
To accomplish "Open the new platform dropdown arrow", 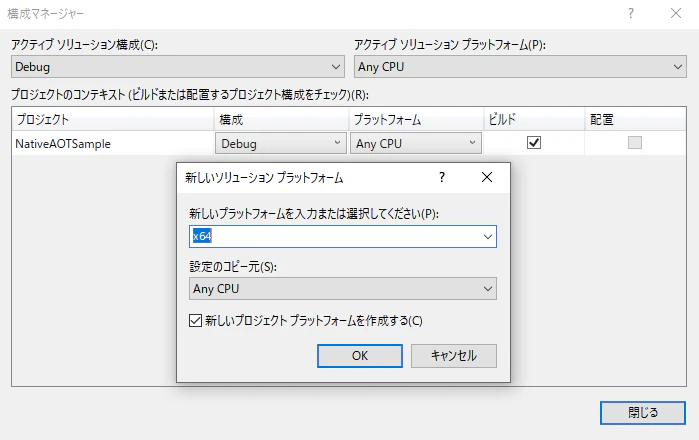I will tap(488, 237).
